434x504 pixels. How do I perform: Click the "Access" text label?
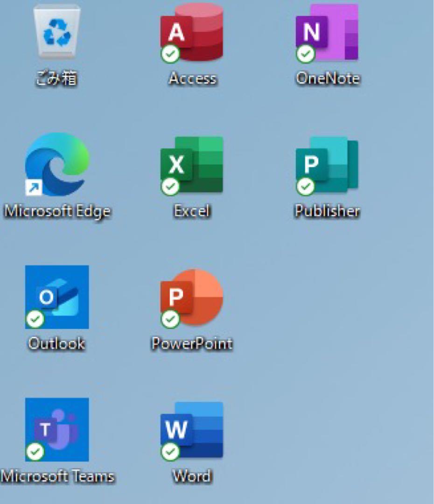click(192, 78)
